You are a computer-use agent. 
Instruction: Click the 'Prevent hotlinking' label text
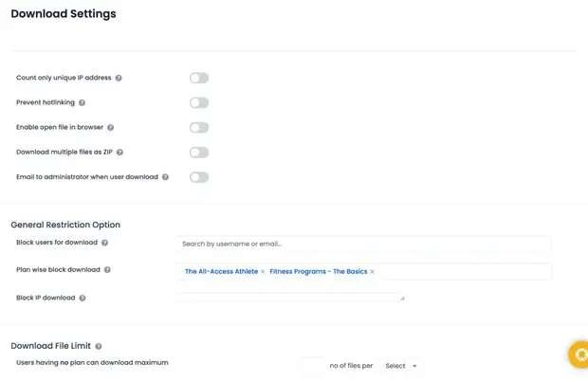coord(46,102)
